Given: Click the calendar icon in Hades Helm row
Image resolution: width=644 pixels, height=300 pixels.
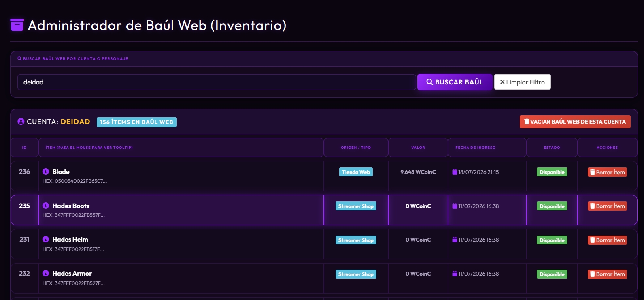Looking at the screenshot, I should (x=455, y=240).
